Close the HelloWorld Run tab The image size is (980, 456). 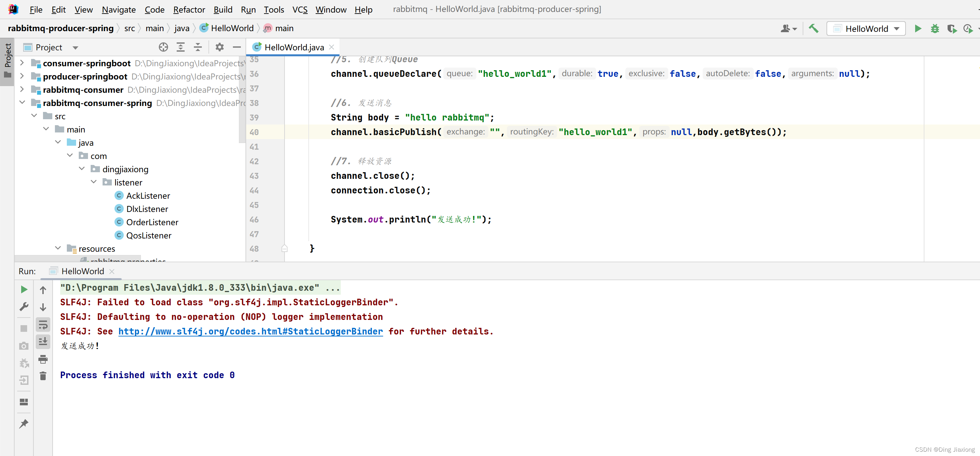(x=111, y=272)
